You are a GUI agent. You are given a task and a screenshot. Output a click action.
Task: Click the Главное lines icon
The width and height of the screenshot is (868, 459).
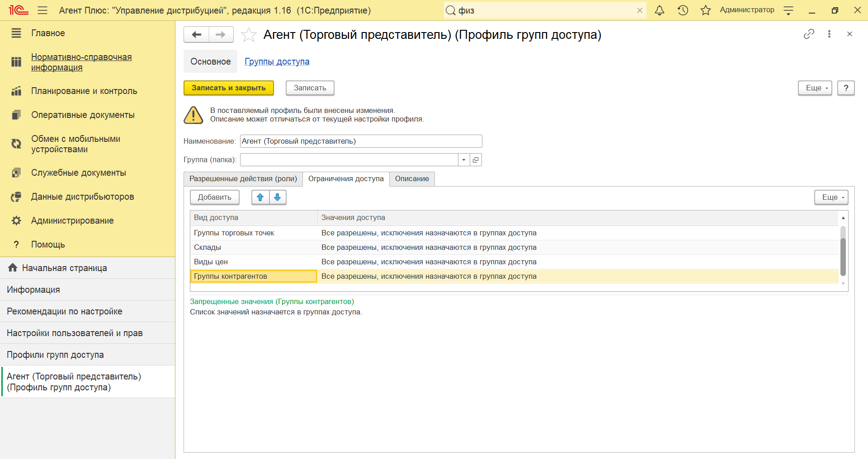click(16, 33)
